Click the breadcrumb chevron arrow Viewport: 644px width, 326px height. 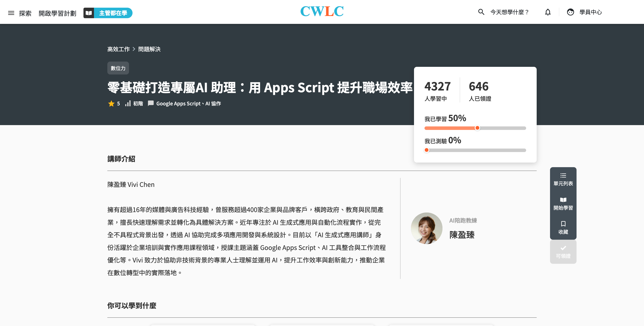pos(134,49)
